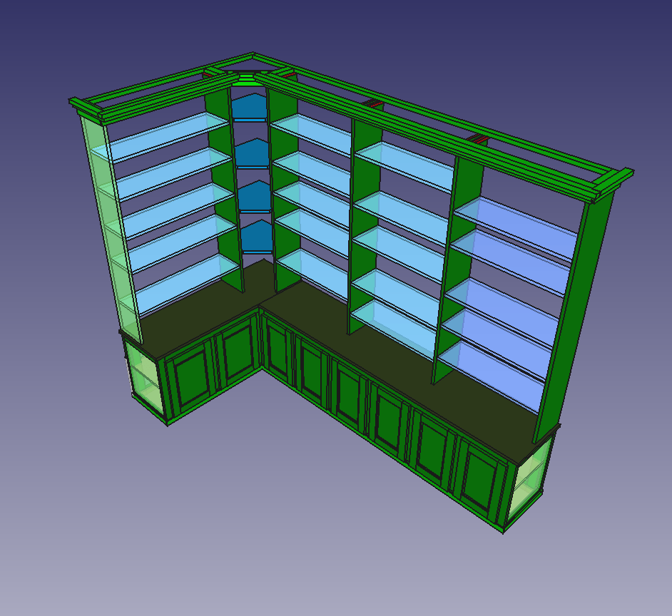
Task: Pick the topmost dark-blue corner shelf
Action: [x=249, y=108]
